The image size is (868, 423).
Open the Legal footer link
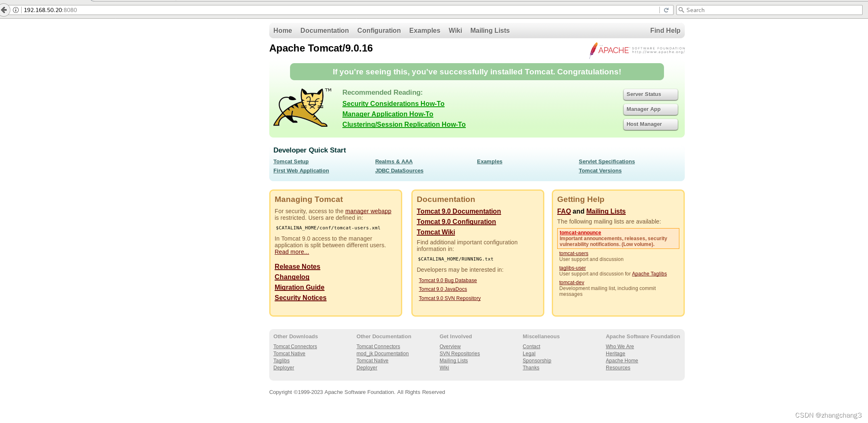[x=529, y=354]
